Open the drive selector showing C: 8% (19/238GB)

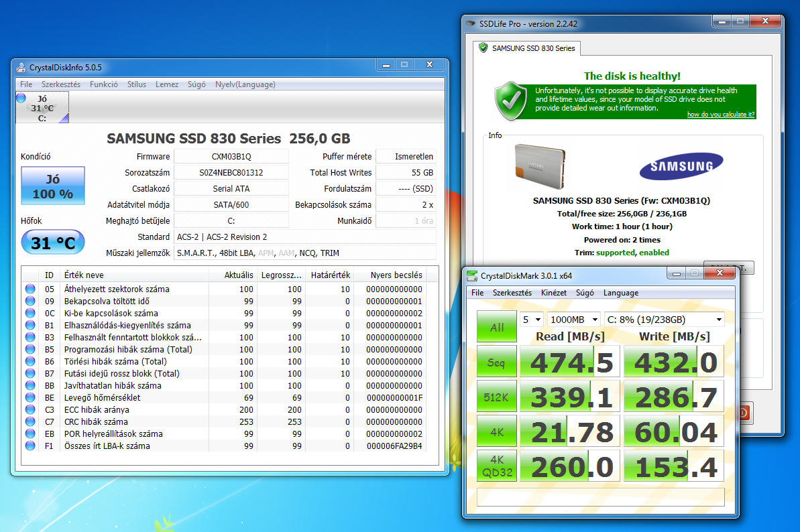[664, 320]
